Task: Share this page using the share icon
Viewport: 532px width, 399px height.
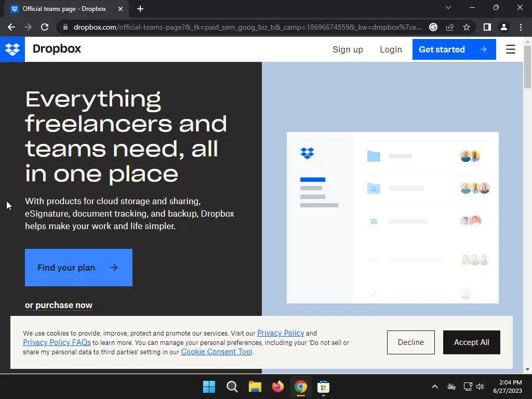Action: (450, 27)
